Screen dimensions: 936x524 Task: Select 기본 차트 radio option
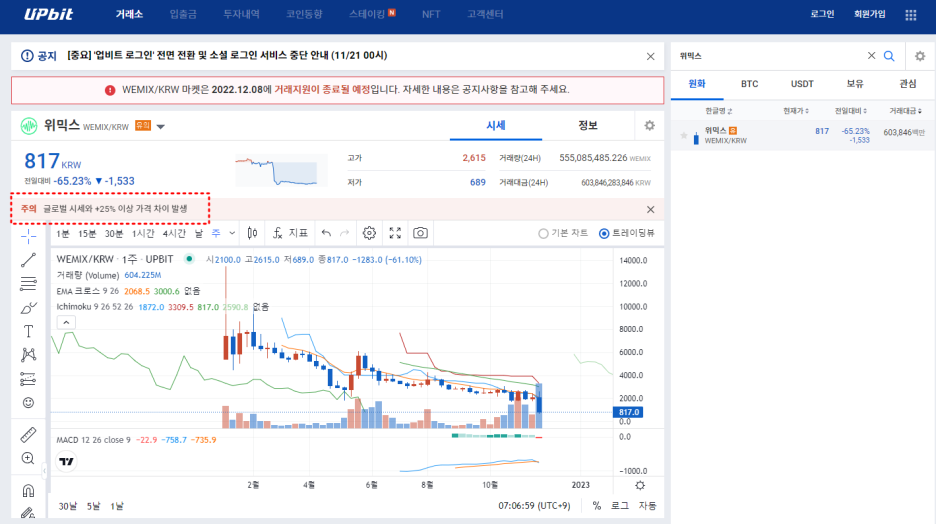point(563,233)
